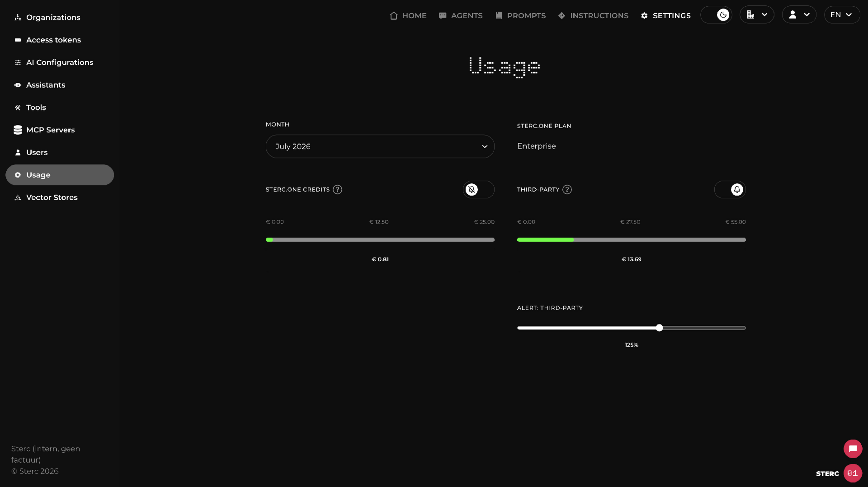The height and width of the screenshot is (487, 868).
Task: Click the Organizations sidebar icon
Action: [x=18, y=17]
